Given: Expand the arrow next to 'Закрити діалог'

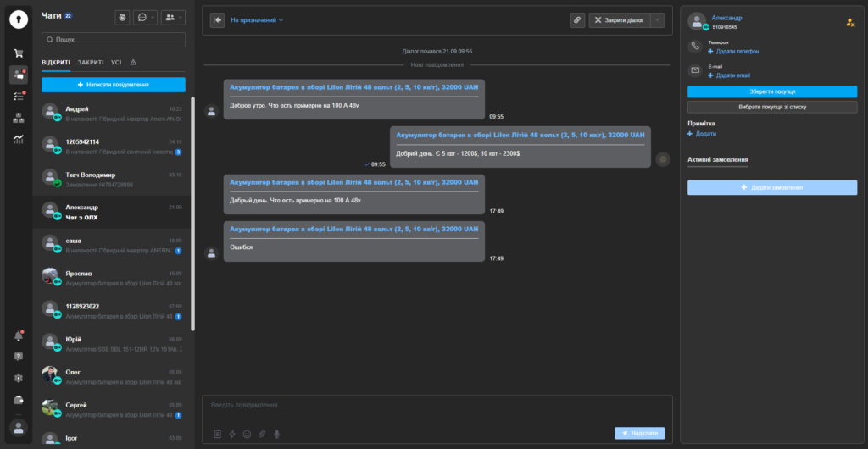Looking at the screenshot, I should point(658,19).
